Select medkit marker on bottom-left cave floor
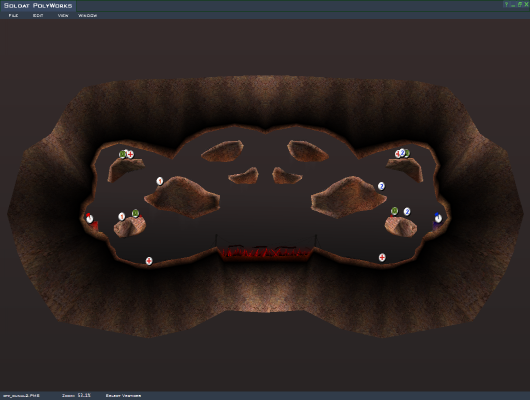The width and height of the screenshot is (530, 400). (149, 261)
